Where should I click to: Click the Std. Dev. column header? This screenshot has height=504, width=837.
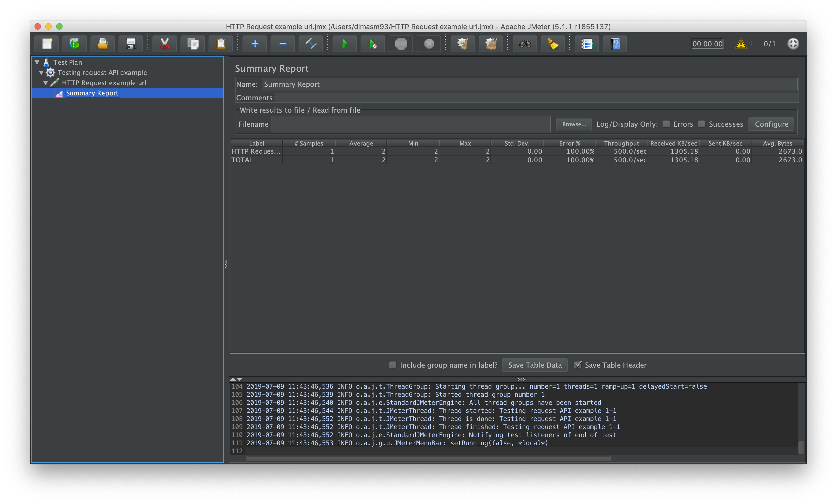coord(517,143)
